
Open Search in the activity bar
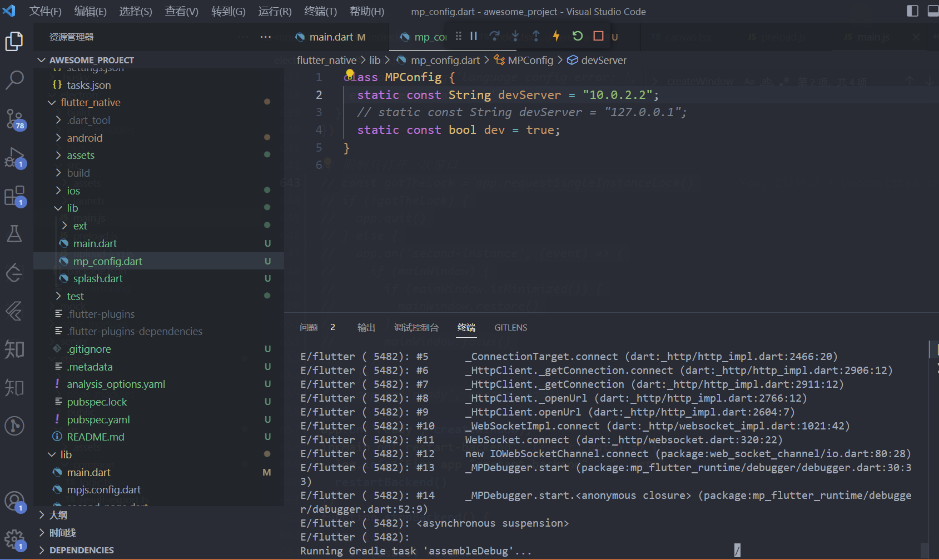point(15,80)
